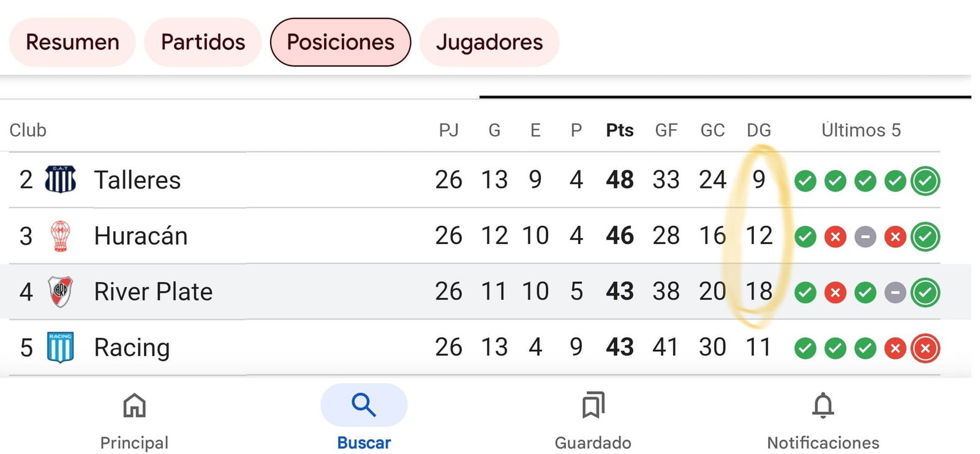The width and height of the screenshot is (980, 454).
Task: Select the Posiciones tab
Action: 341,42
